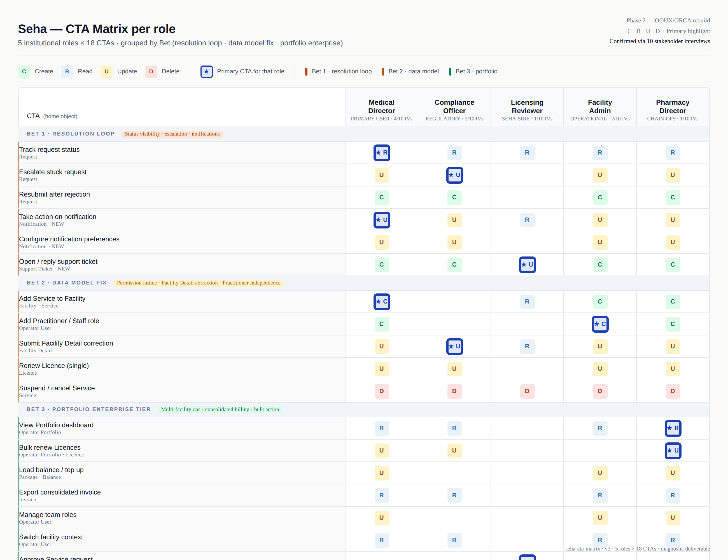Viewport: 728px width, 560px height.
Task: Click the Bet 1 Resolution Loop section header
Action: (71, 134)
